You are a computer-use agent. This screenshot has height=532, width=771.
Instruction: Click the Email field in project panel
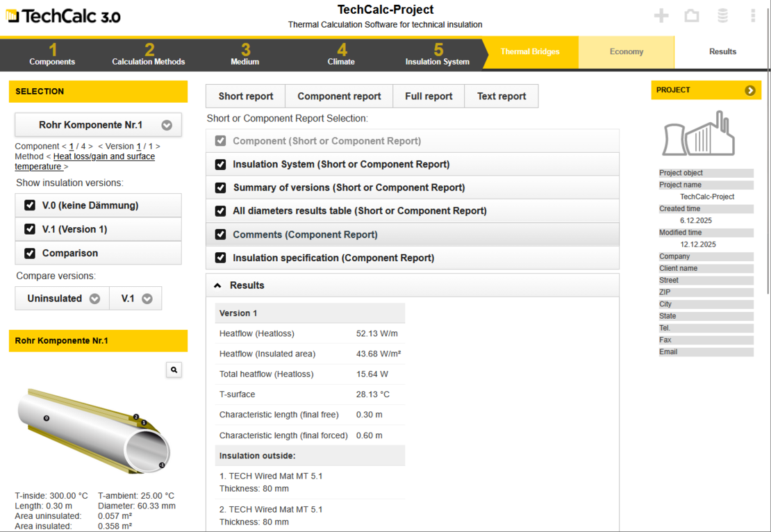(x=706, y=352)
